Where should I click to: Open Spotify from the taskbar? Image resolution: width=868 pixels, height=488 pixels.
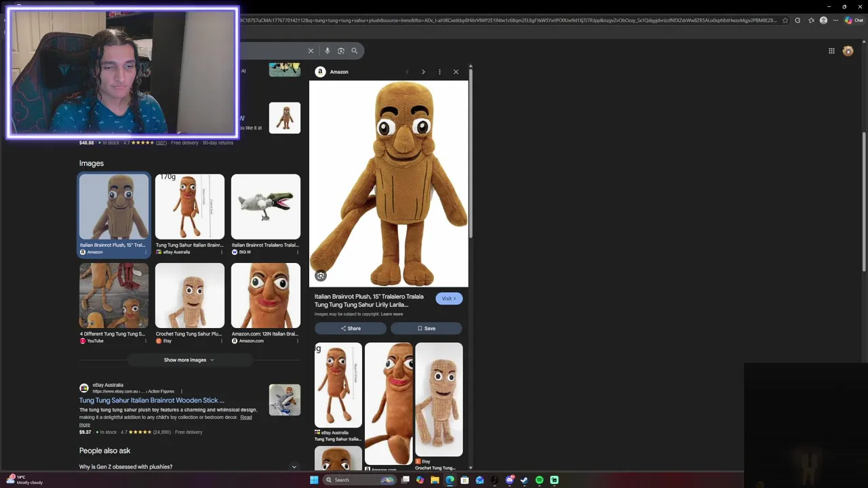click(x=539, y=480)
